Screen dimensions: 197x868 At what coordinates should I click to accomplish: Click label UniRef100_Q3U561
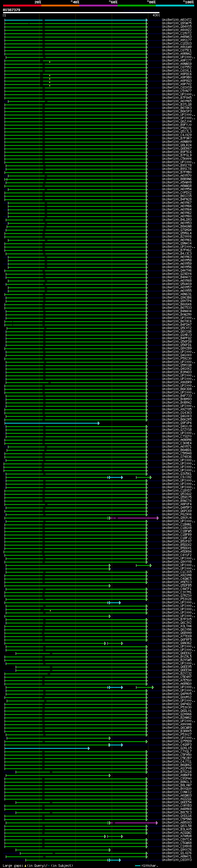[177, 474]
